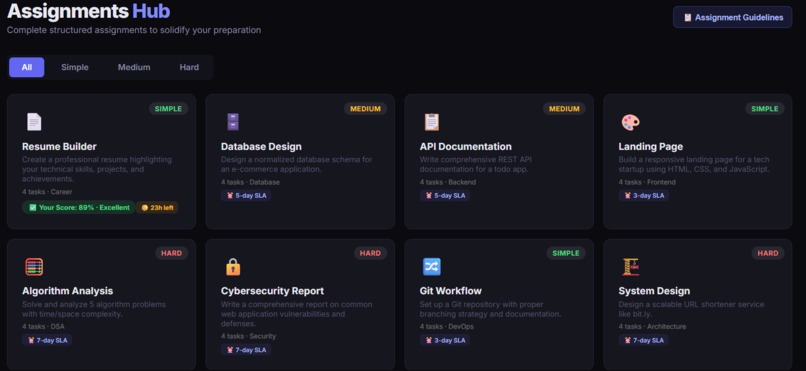Click the '23h left' timer badge
The image size is (806, 371).
click(158, 208)
